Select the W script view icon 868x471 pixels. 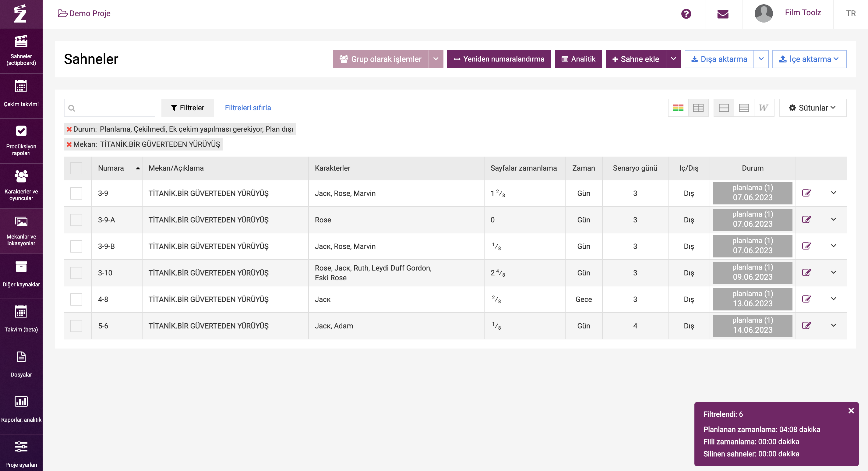tap(763, 108)
